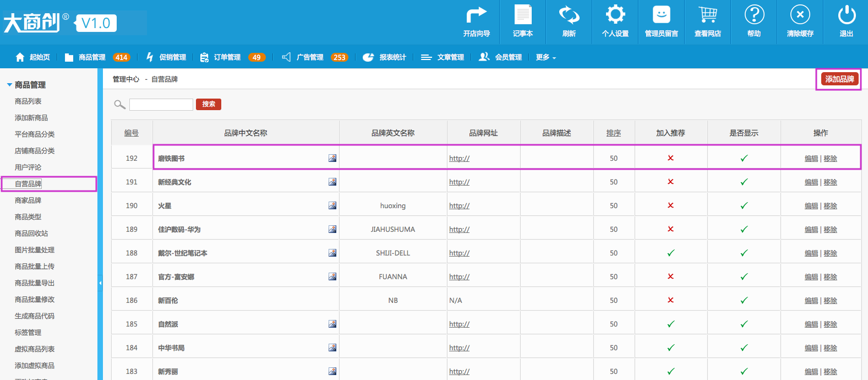Collapse the sidebar using the side handle
The image size is (868, 380).
[x=100, y=283]
